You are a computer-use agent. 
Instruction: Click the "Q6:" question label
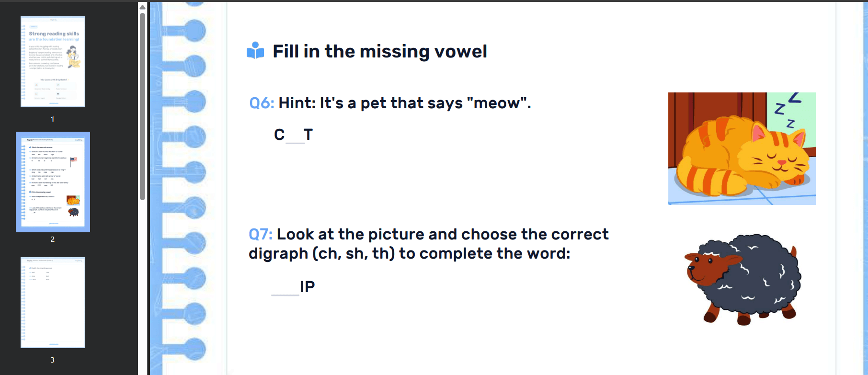click(262, 103)
